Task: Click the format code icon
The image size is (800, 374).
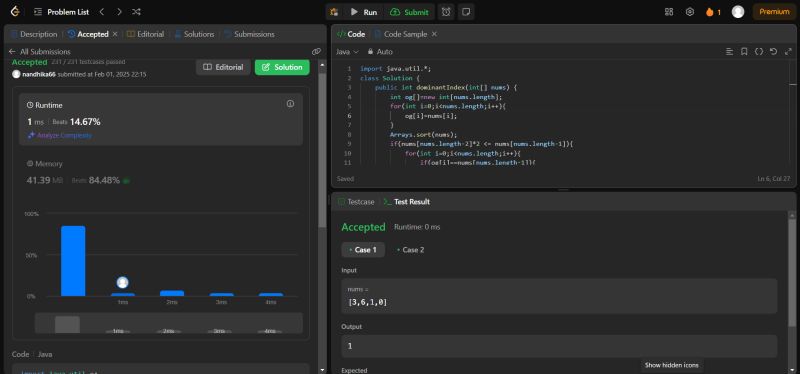Action: click(730, 52)
